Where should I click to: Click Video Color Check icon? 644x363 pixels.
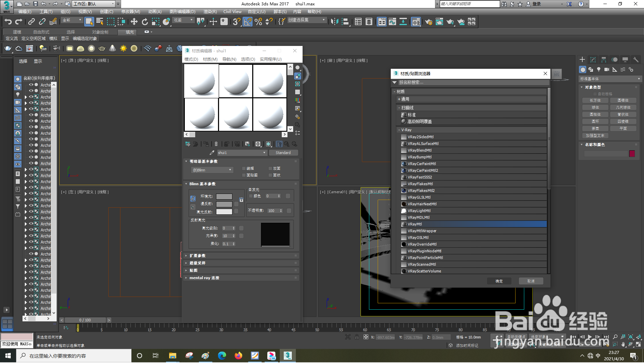click(298, 100)
